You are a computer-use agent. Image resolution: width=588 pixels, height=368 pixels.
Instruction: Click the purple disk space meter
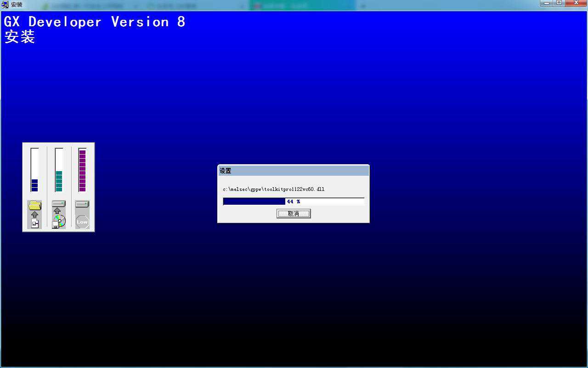pos(82,170)
